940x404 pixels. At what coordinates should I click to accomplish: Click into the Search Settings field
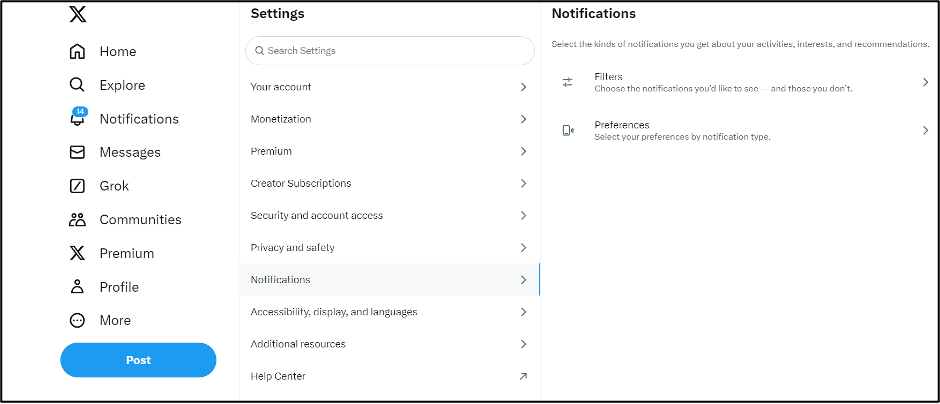pos(390,51)
